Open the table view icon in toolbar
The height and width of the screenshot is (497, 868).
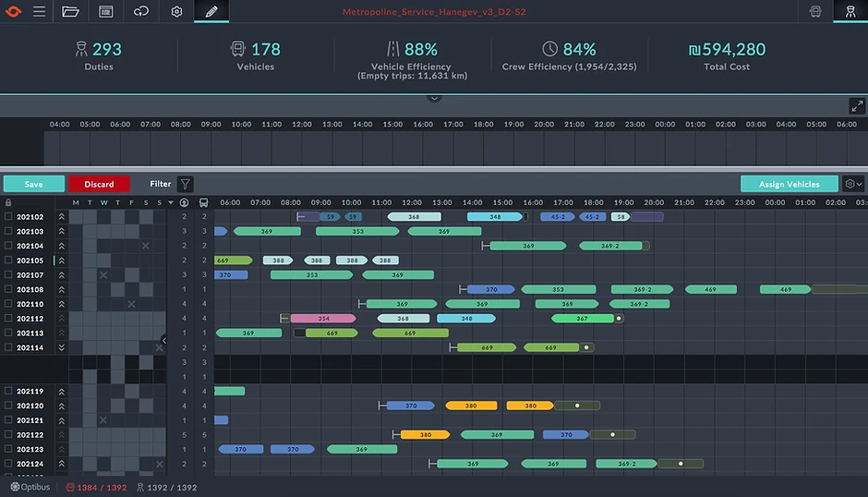coord(106,11)
